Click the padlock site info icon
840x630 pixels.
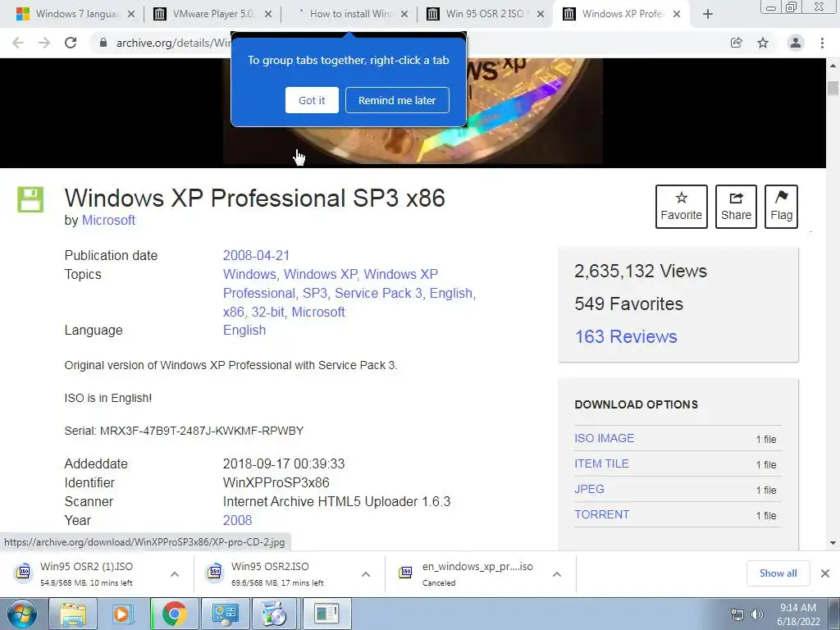[x=103, y=43]
